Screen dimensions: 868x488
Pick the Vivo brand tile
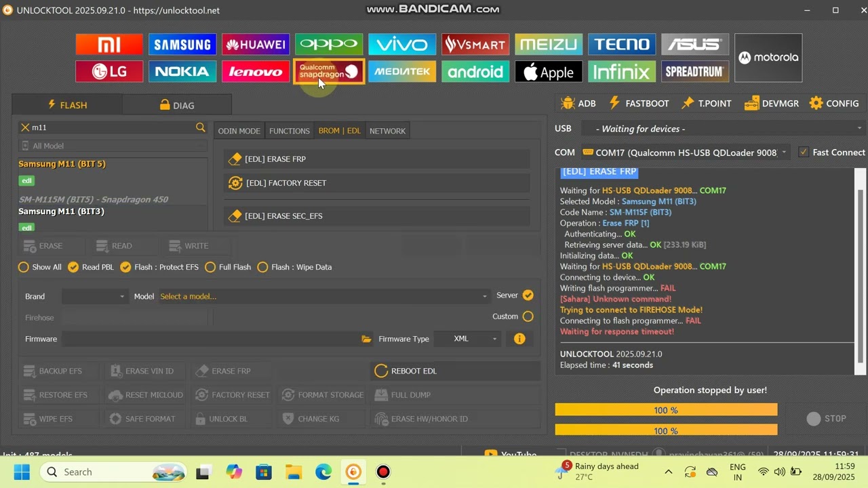(x=402, y=45)
